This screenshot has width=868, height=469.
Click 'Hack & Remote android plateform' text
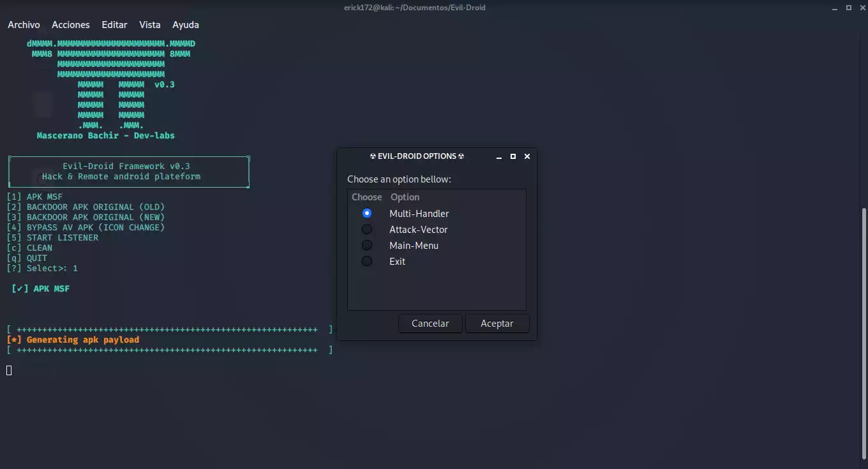(121, 177)
